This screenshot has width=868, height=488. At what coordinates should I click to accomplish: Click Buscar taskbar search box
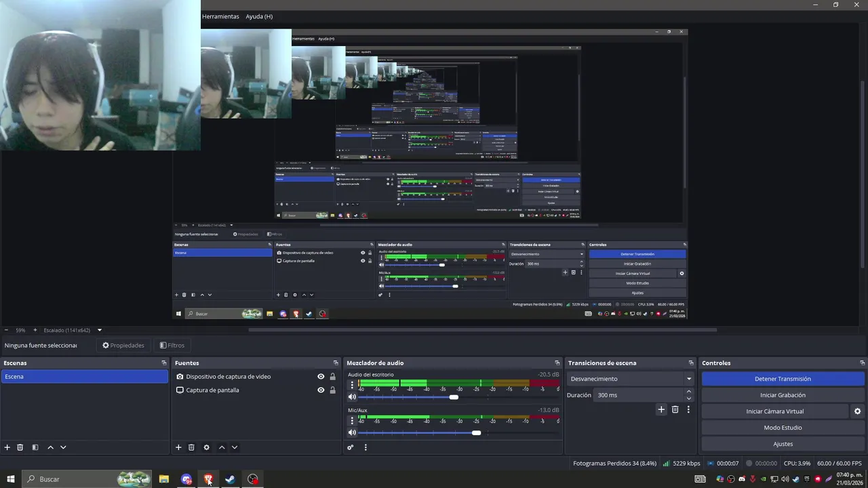click(87, 479)
